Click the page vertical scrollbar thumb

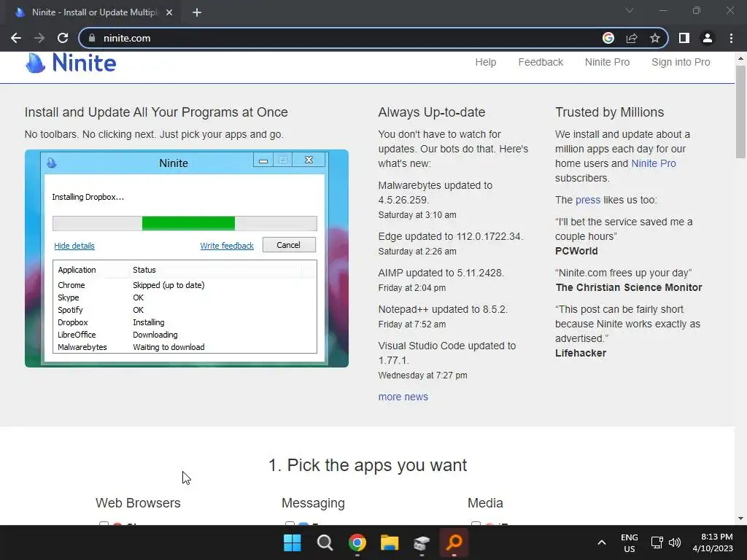[x=740, y=112]
